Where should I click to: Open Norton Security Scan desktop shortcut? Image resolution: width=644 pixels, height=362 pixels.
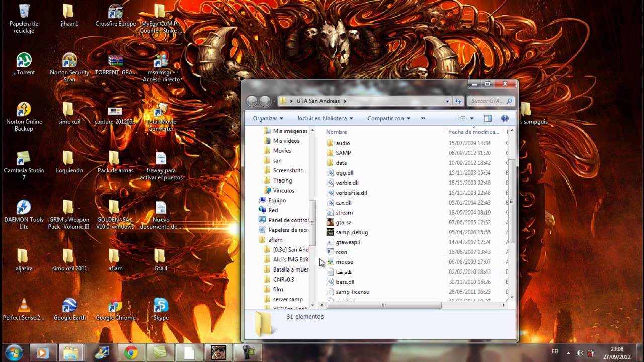69,67
